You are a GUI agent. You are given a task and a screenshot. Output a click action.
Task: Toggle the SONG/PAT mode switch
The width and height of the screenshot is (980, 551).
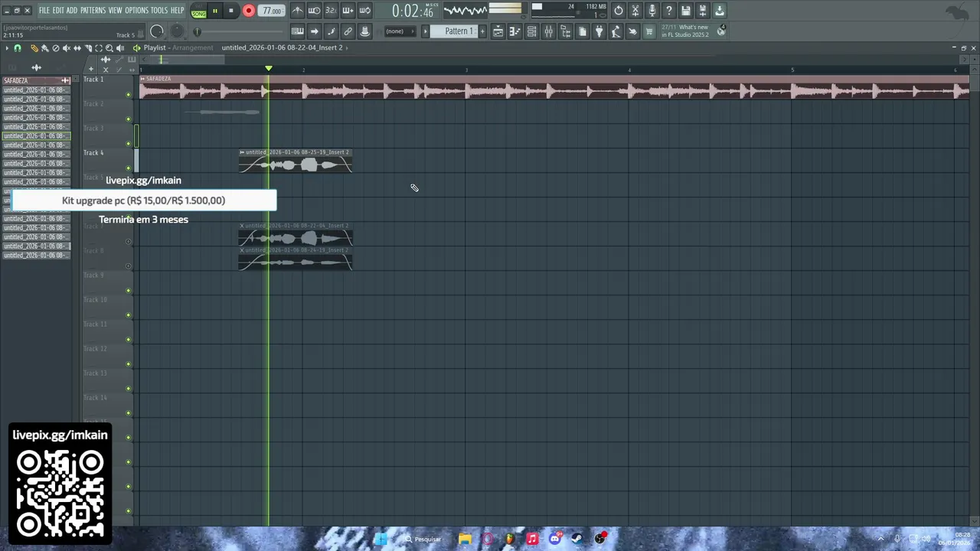click(x=198, y=11)
